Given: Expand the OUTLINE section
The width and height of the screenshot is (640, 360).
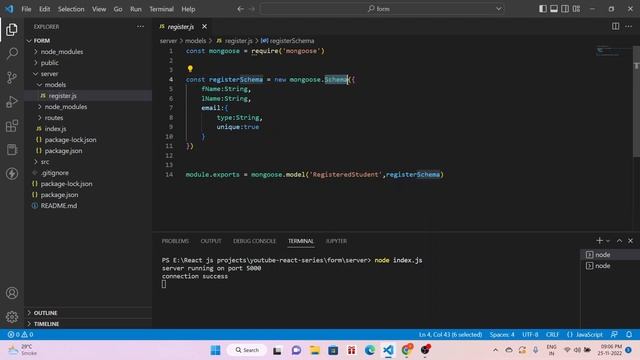Looking at the screenshot, I should click(88, 313).
